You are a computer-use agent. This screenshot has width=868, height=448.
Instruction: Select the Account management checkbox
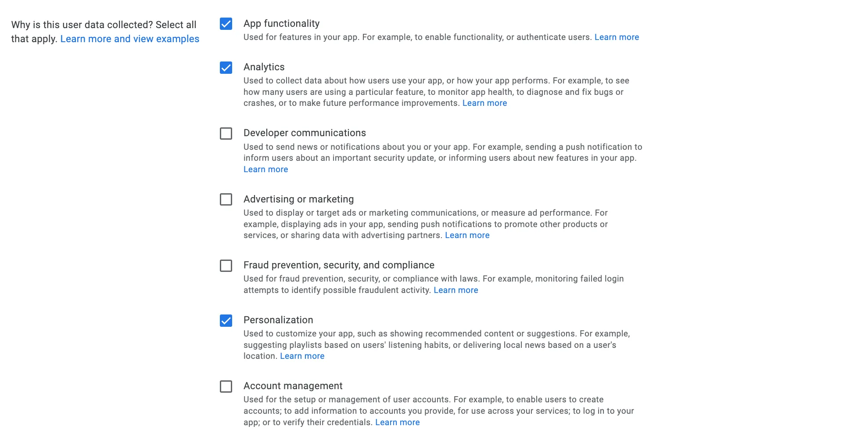coord(226,387)
